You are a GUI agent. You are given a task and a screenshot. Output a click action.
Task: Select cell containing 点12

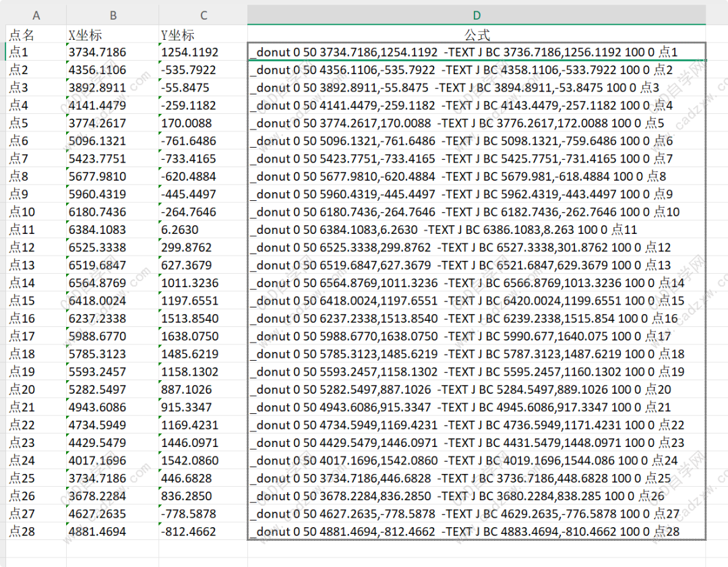[x=36, y=247]
